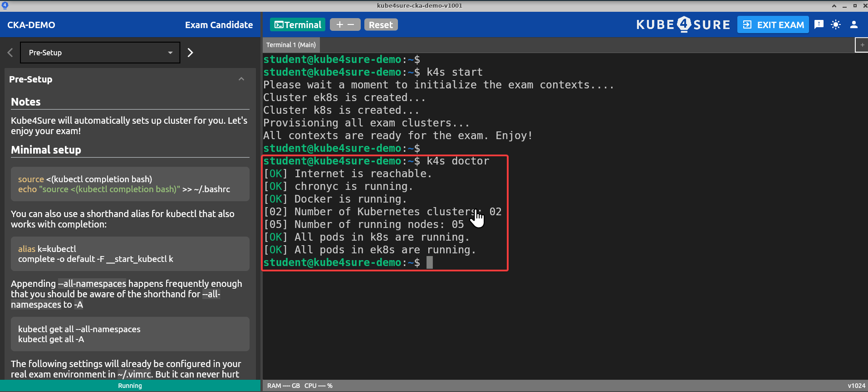The image size is (868, 392).
Task: Click the 'Docker is running.' output line
Action: click(x=335, y=199)
